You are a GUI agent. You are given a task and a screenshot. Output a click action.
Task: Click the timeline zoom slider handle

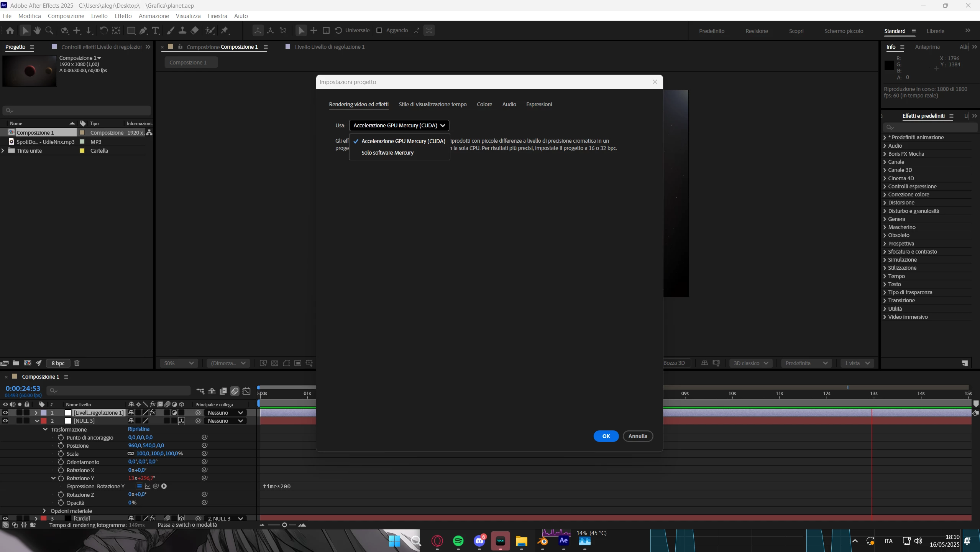284,525
